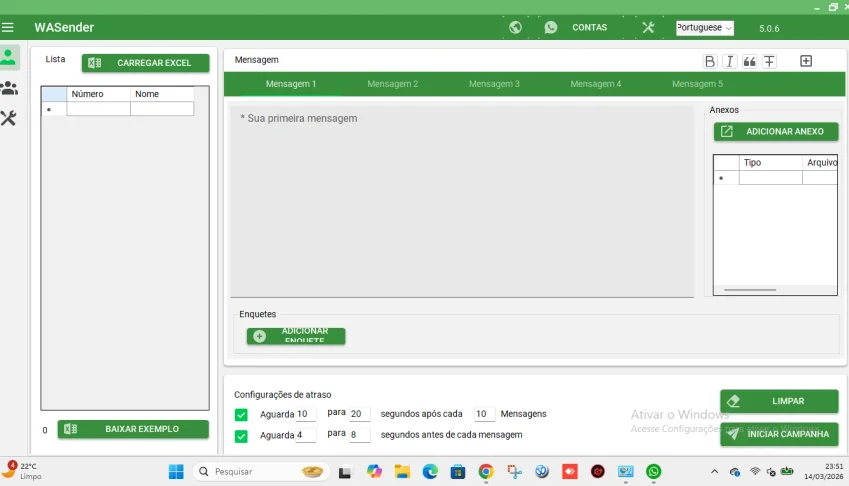Open Google Chrome from taskbar

(486, 472)
